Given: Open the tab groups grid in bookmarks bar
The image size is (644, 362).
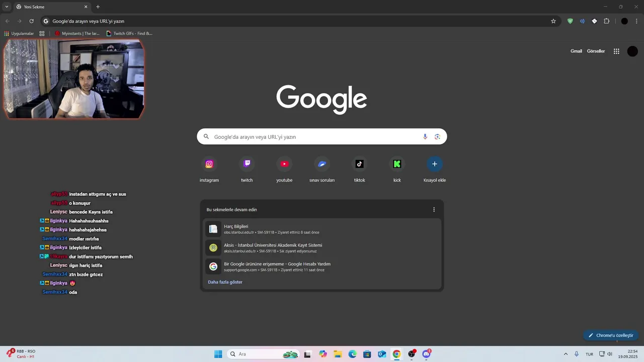Looking at the screenshot, I should point(42,34).
